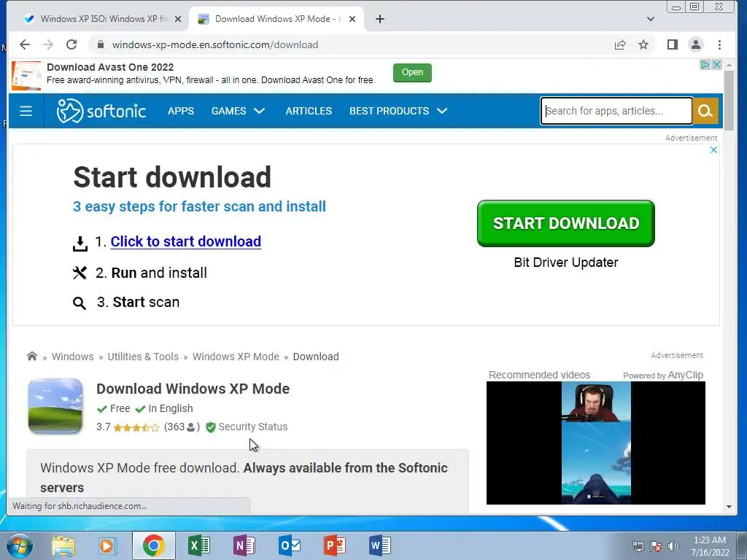Screen dimensions: 747x560
Task: Click the AdChoices triangle icon on the banner
Action: [705, 65]
